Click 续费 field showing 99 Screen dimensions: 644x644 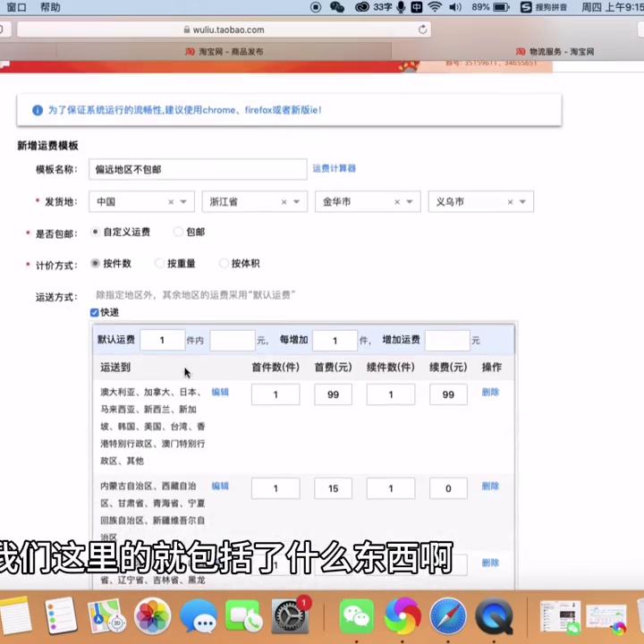click(448, 394)
